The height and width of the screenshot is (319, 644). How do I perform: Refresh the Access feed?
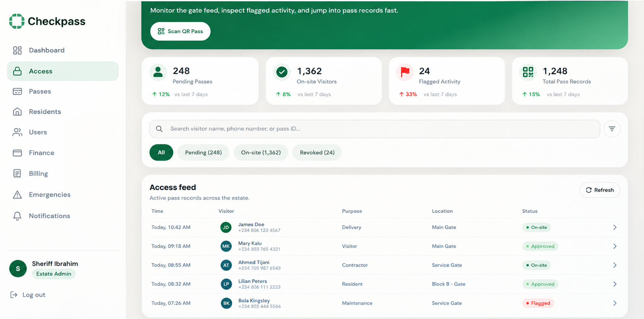point(600,190)
